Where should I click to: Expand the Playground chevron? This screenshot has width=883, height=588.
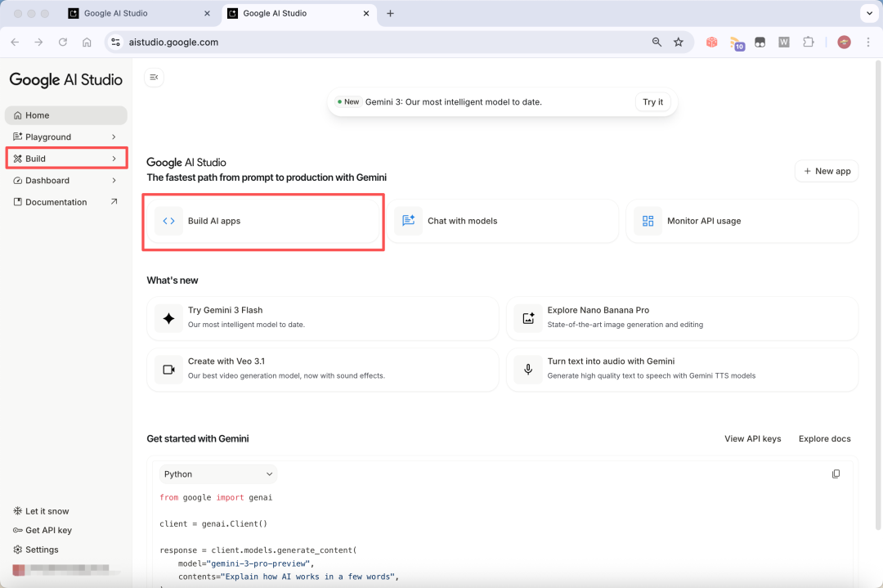[x=114, y=137]
